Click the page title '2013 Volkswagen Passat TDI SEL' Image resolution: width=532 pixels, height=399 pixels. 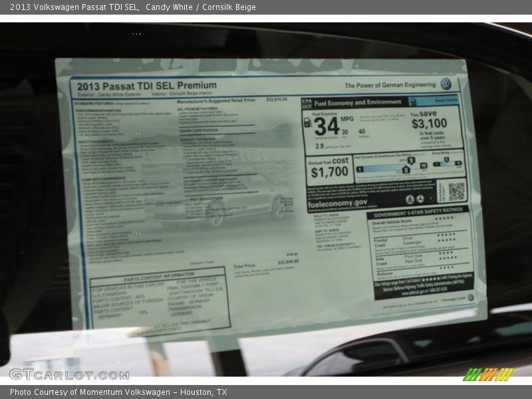74,7
